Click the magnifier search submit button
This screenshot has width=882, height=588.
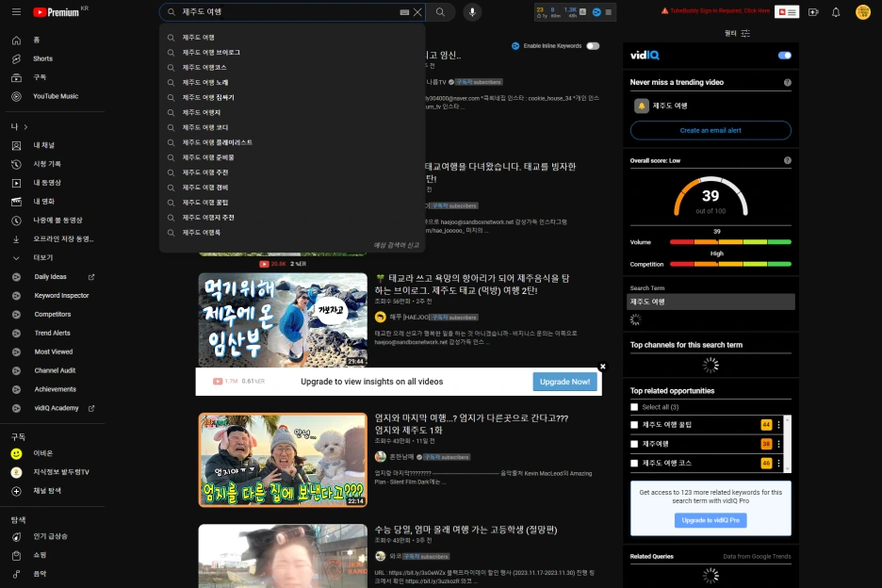440,12
